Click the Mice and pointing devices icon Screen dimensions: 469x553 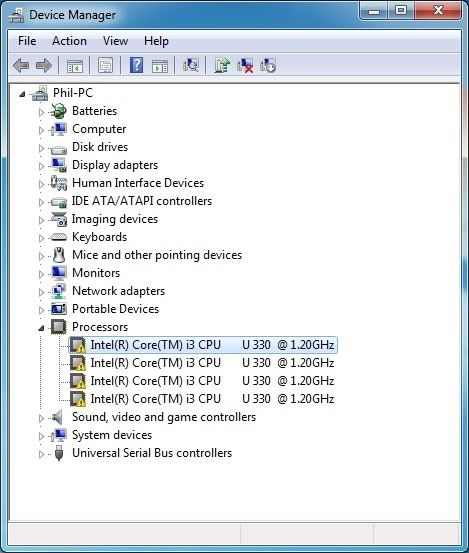pyautogui.click(x=59, y=255)
